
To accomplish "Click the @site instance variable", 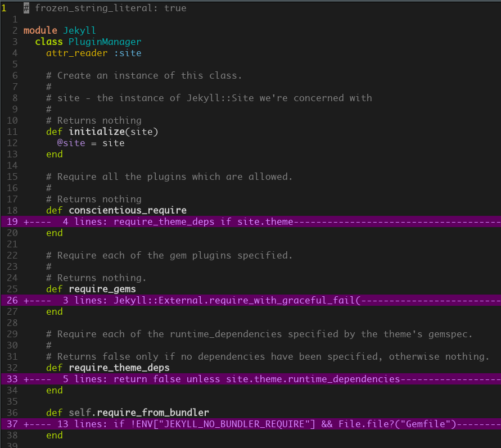I will coord(71,143).
